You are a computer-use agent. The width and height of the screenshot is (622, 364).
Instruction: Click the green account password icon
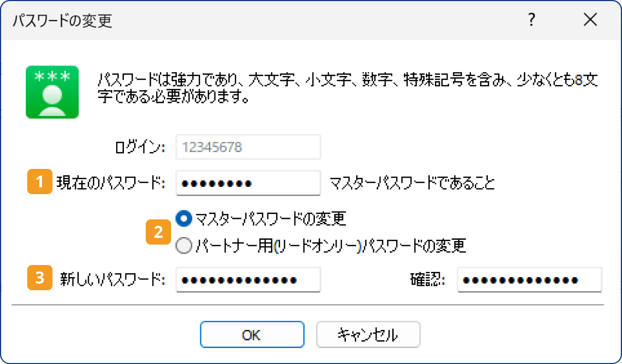tap(52, 92)
